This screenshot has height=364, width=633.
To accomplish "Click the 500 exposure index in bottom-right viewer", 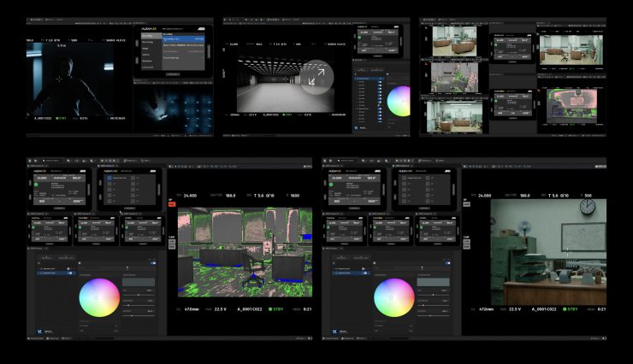I will point(589,196).
